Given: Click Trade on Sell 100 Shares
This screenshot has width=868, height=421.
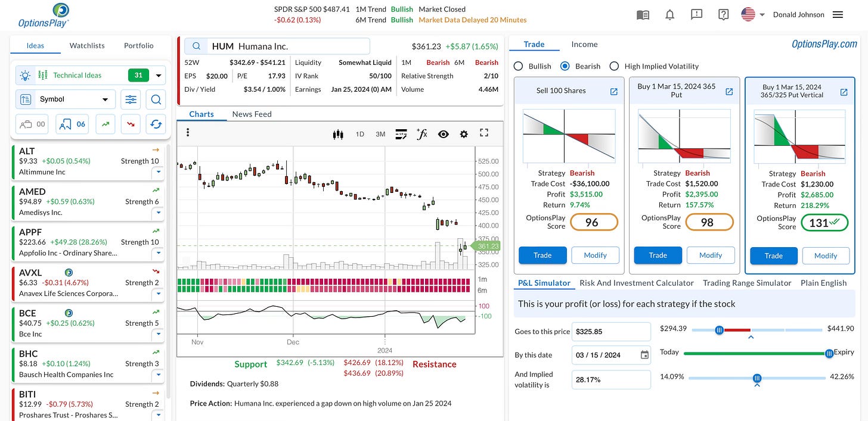Looking at the screenshot, I should tap(542, 255).
